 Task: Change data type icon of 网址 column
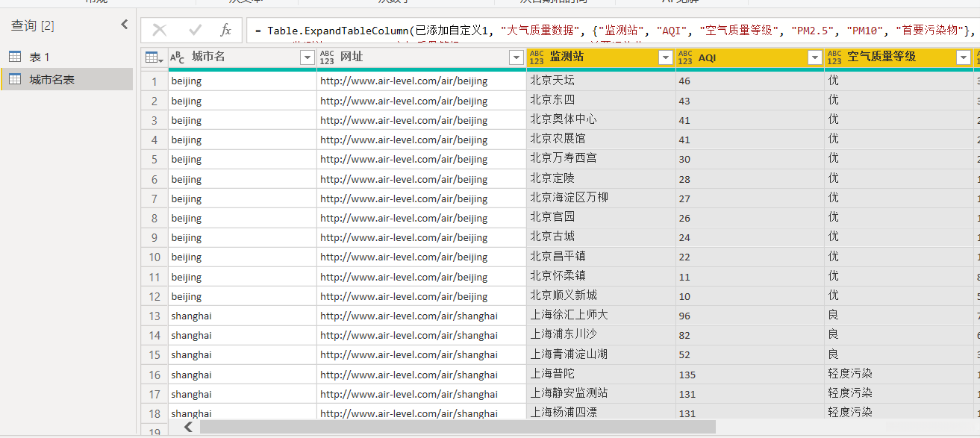tap(327, 57)
